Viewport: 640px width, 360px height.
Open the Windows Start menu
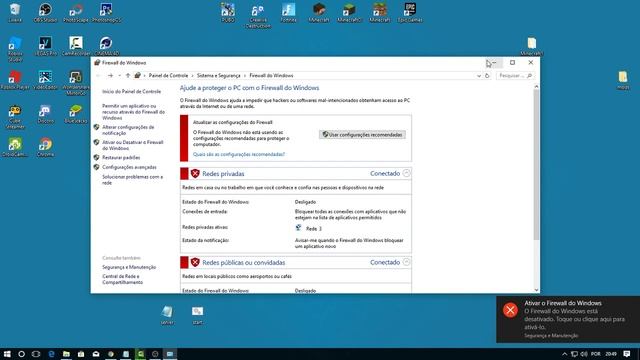(x=7, y=354)
